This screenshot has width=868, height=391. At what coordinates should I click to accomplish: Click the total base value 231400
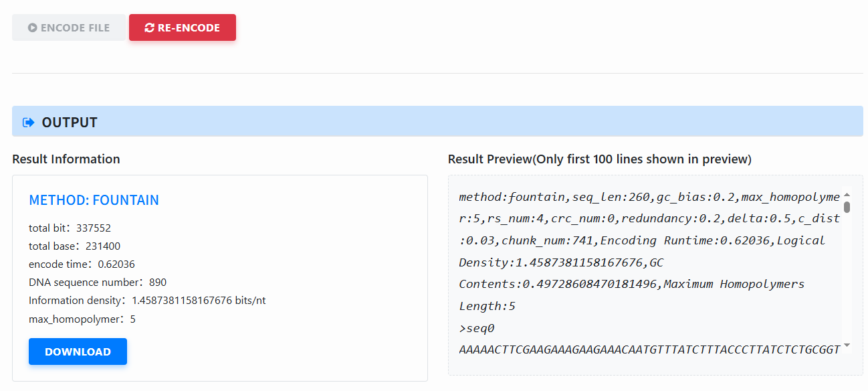pyautogui.click(x=103, y=246)
